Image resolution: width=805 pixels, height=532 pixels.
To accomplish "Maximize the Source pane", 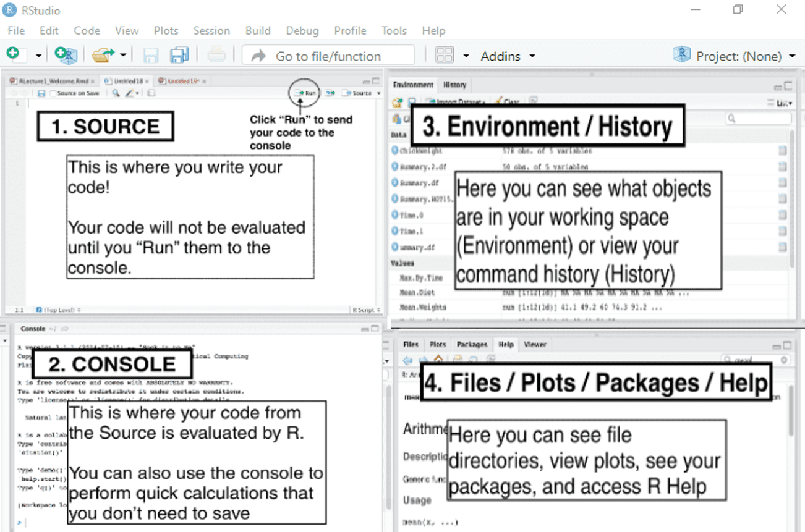I will 376,81.
